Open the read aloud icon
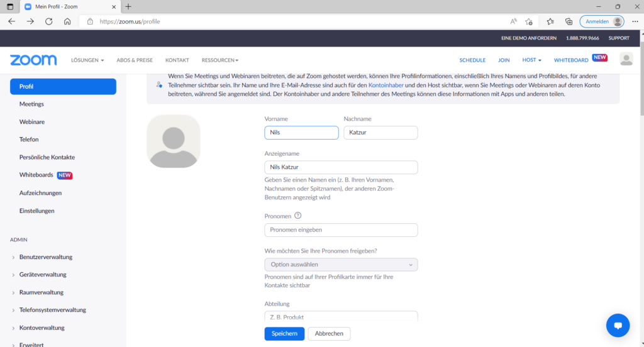Viewport: 644px width, 347px height. point(513,21)
